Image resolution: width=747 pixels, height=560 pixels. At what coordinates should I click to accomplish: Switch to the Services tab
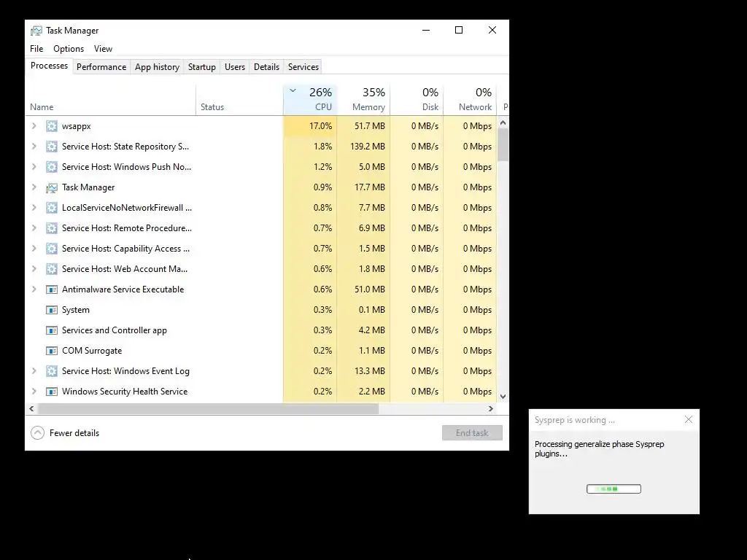point(303,67)
